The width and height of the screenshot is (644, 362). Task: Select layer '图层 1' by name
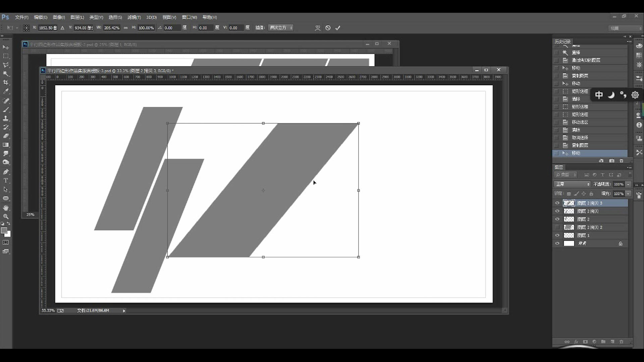pos(583,235)
